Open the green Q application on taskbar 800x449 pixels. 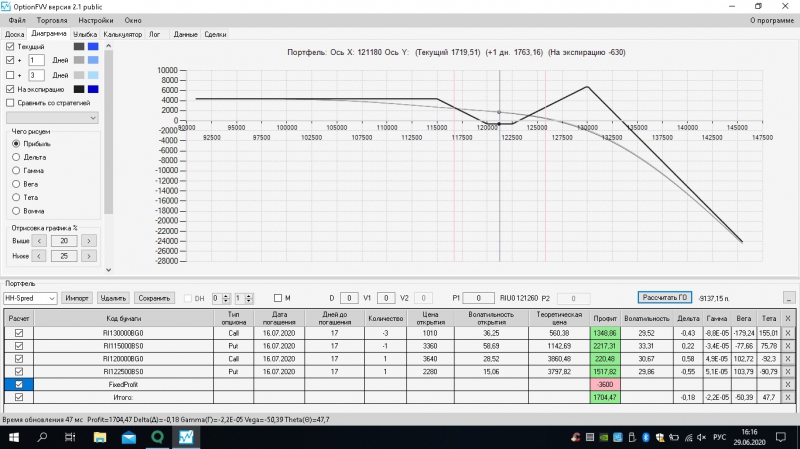[157, 437]
